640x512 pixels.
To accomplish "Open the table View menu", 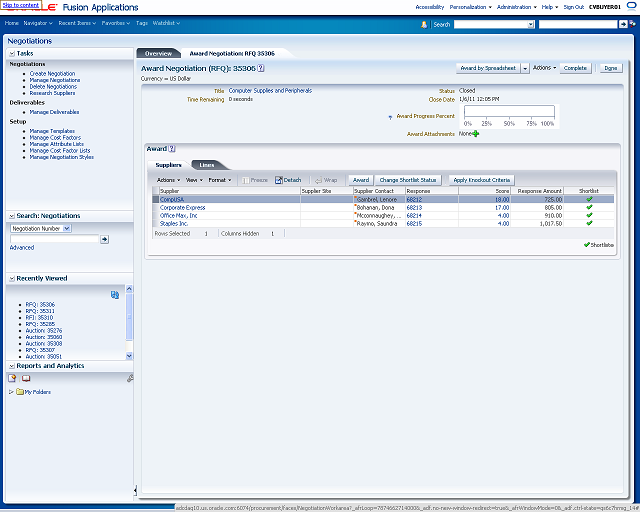I will click(194, 180).
